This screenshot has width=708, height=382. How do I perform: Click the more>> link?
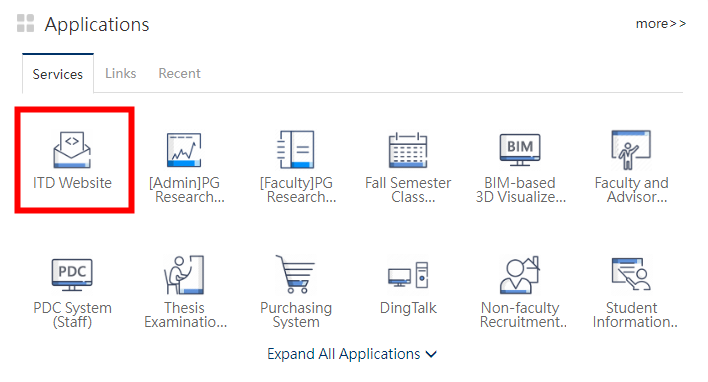point(661,23)
